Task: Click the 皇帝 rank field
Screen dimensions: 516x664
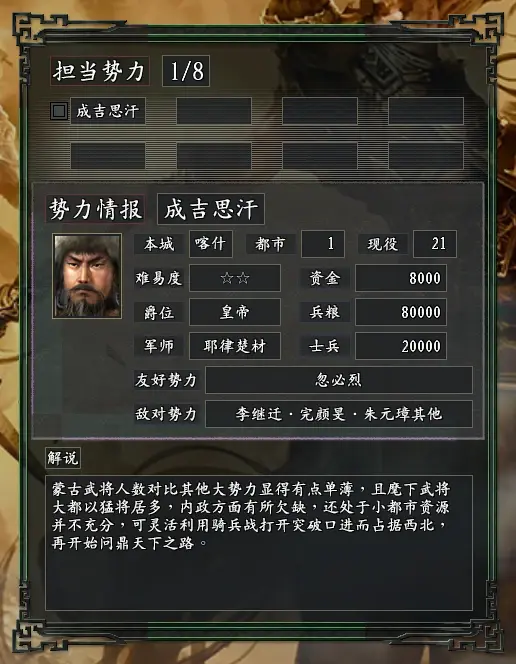Action: coord(235,312)
